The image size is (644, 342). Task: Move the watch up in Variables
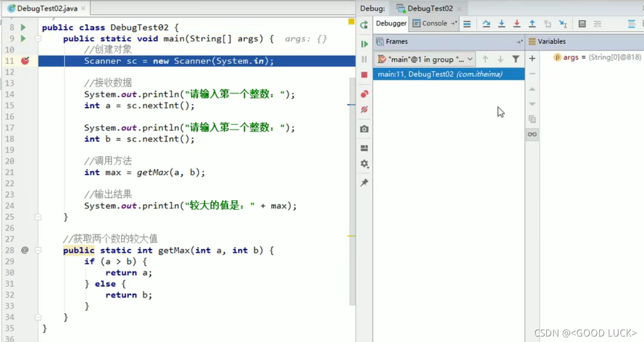click(x=532, y=89)
